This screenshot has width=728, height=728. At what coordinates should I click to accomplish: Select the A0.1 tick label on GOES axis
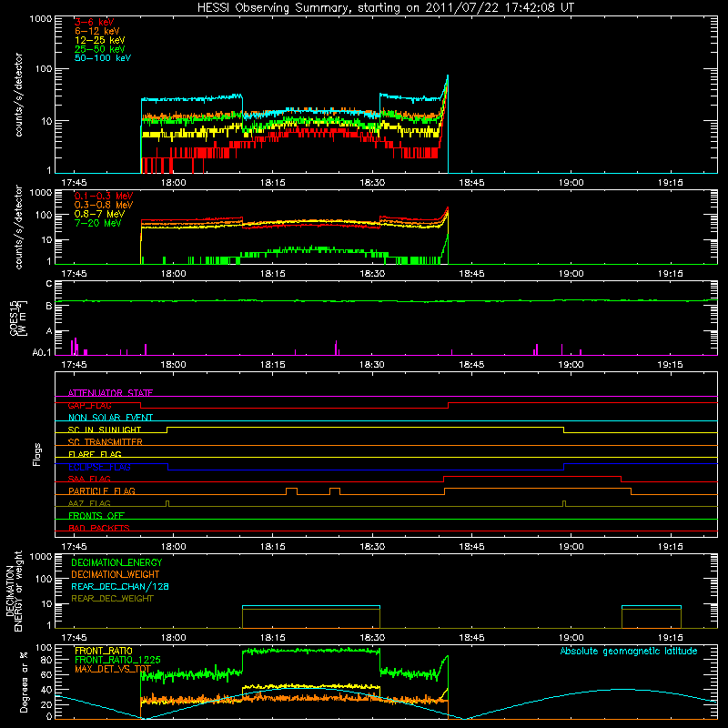tap(41, 353)
